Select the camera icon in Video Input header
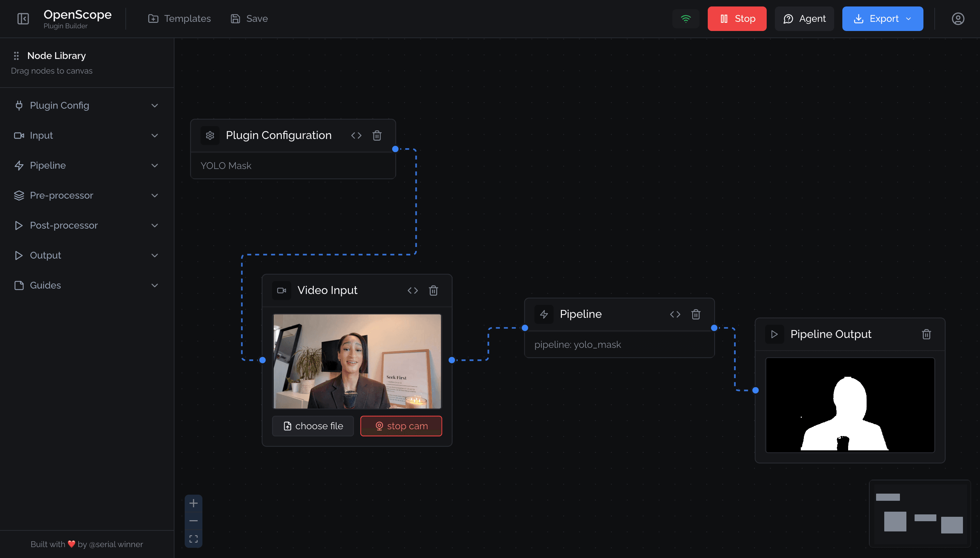 (282, 290)
